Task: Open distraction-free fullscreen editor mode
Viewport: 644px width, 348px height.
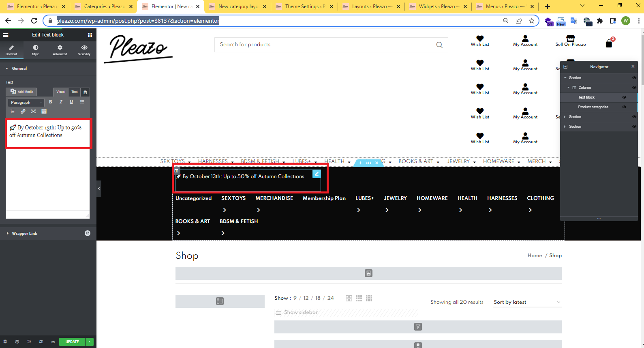Action: tap(33, 112)
